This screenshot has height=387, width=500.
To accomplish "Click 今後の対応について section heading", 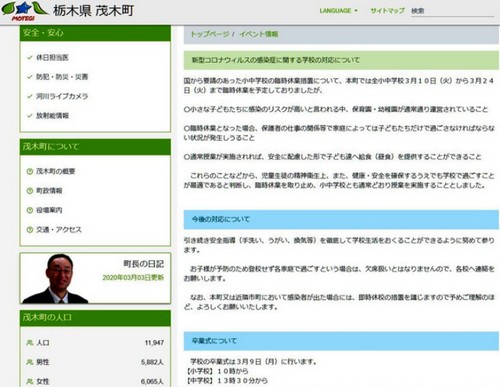I will point(341,219).
